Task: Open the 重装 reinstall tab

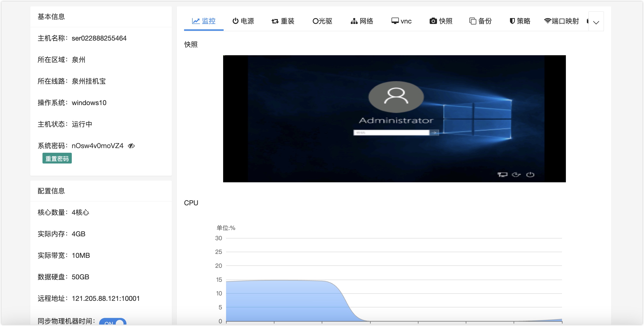Action: 283,21
